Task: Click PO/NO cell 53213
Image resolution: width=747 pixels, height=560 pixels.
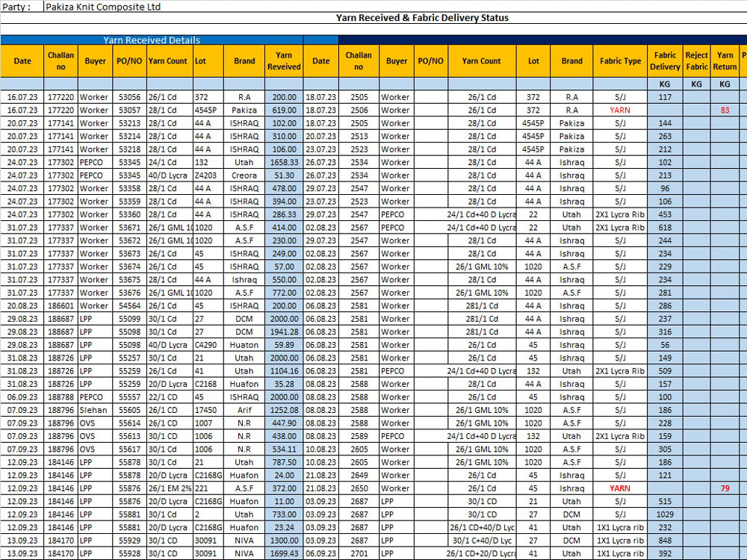Action: tap(129, 123)
